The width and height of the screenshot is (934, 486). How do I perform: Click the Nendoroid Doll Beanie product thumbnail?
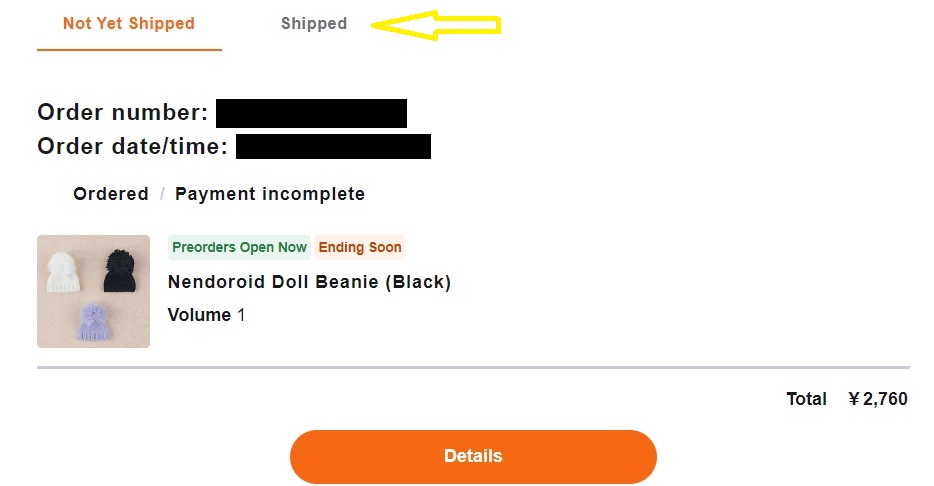[x=94, y=291]
